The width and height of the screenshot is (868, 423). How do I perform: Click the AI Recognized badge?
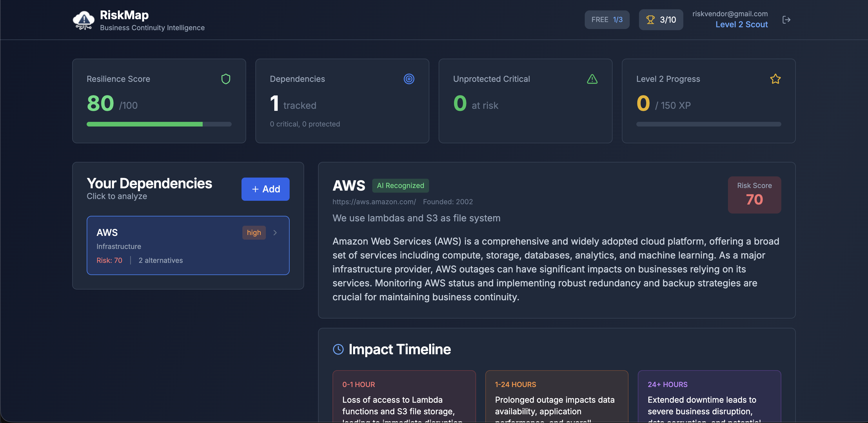coord(400,185)
